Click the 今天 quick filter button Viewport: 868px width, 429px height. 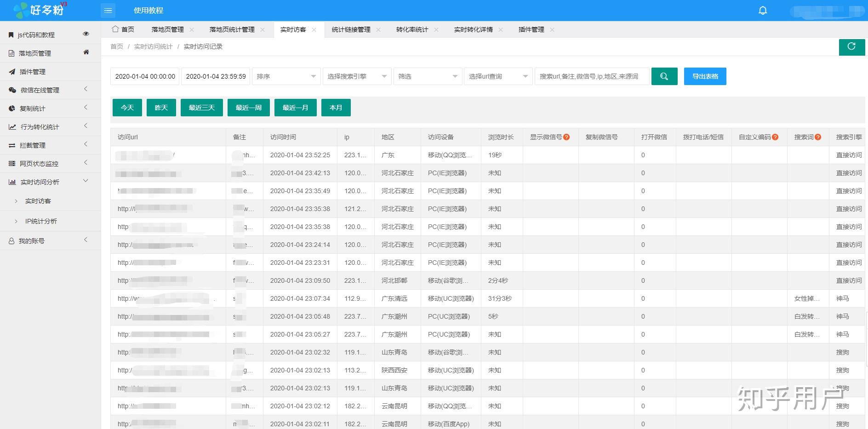127,108
